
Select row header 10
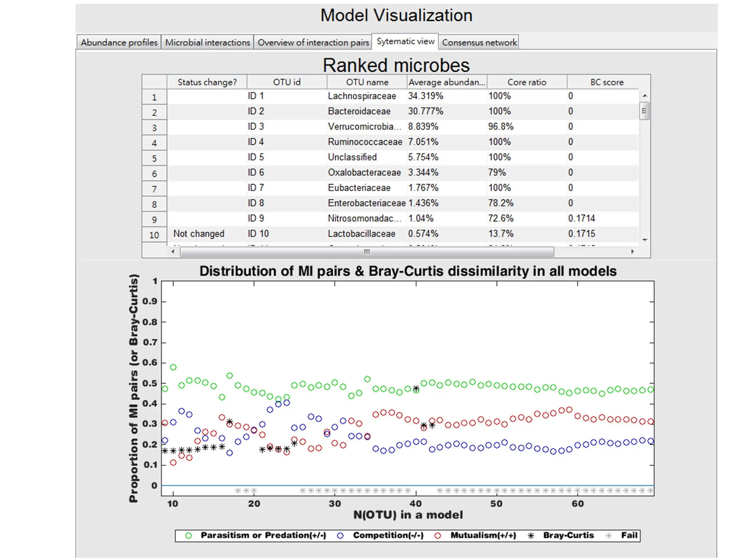click(154, 235)
